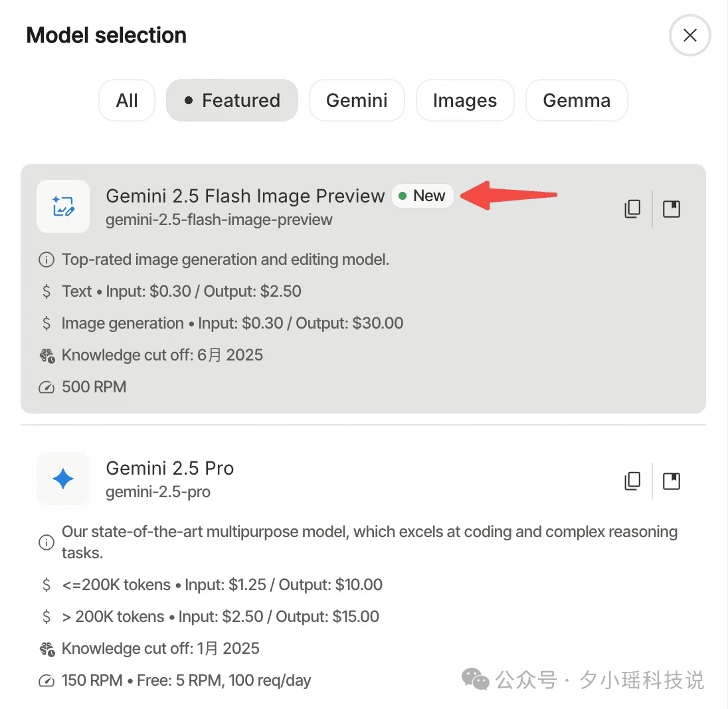Click the info icon beside state-of-the-art description
728x709 pixels.
(x=46, y=542)
